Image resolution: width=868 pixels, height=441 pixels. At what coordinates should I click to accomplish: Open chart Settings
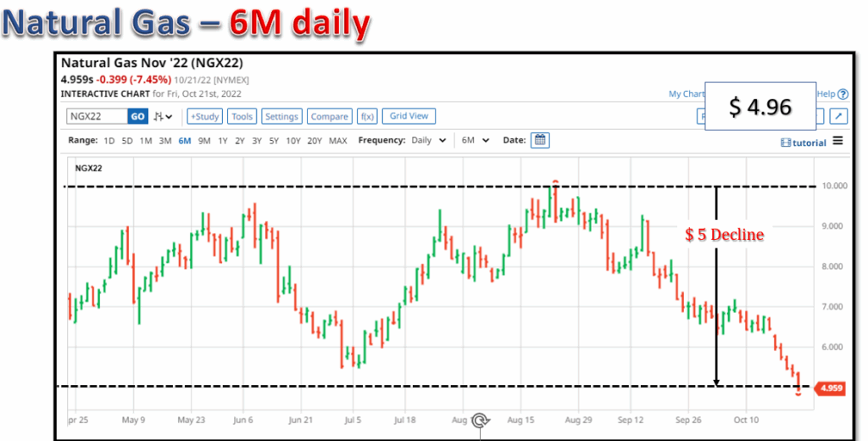tap(281, 116)
